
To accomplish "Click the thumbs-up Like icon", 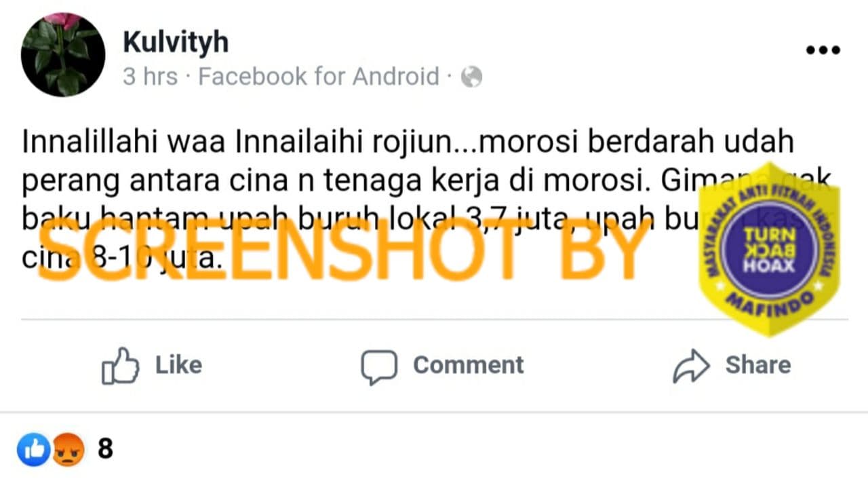I will [x=120, y=366].
